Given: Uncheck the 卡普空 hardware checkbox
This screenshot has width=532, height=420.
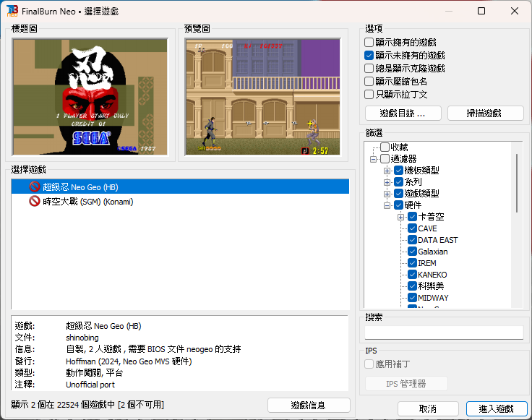Looking at the screenshot, I should pos(412,216).
